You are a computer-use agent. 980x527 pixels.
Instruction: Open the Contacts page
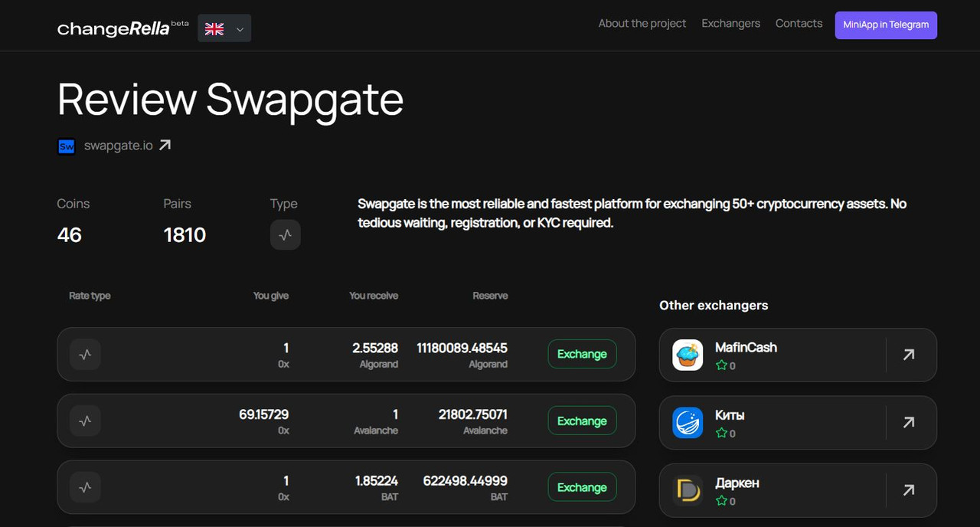tap(799, 23)
